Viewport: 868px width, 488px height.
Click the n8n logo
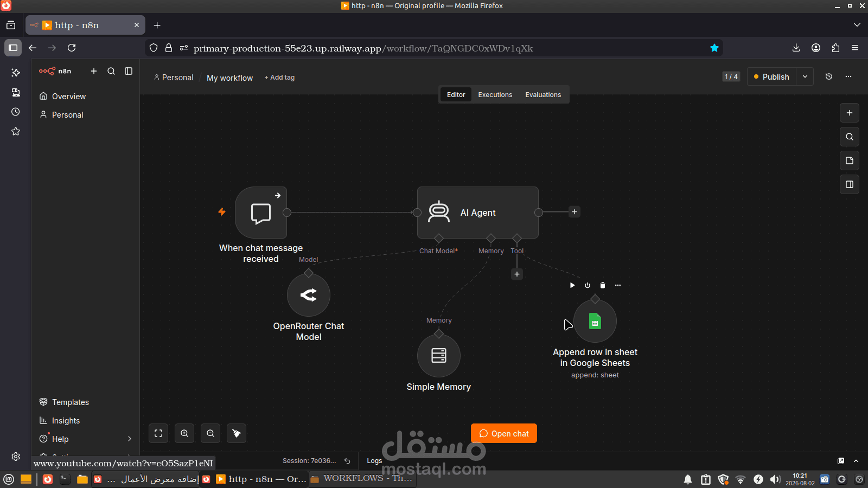[55, 71]
